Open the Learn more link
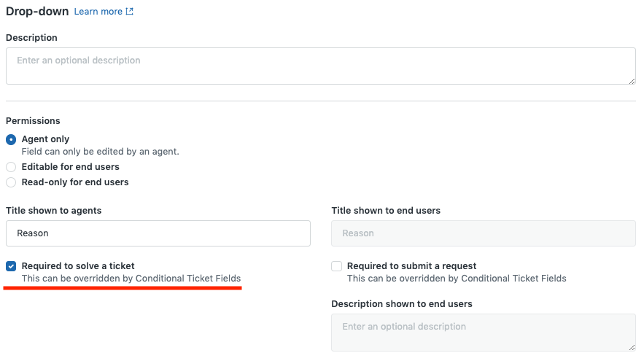This screenshot has height=361, width=644. pos(104,12)
